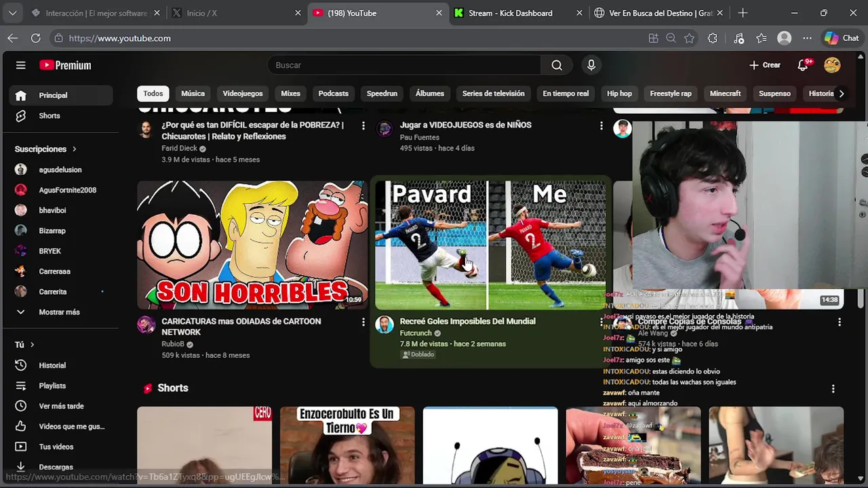The width and height of the screenshot is (868, 488).
Task: Add page to favorites star icon
Action: (x=690, y=38)
